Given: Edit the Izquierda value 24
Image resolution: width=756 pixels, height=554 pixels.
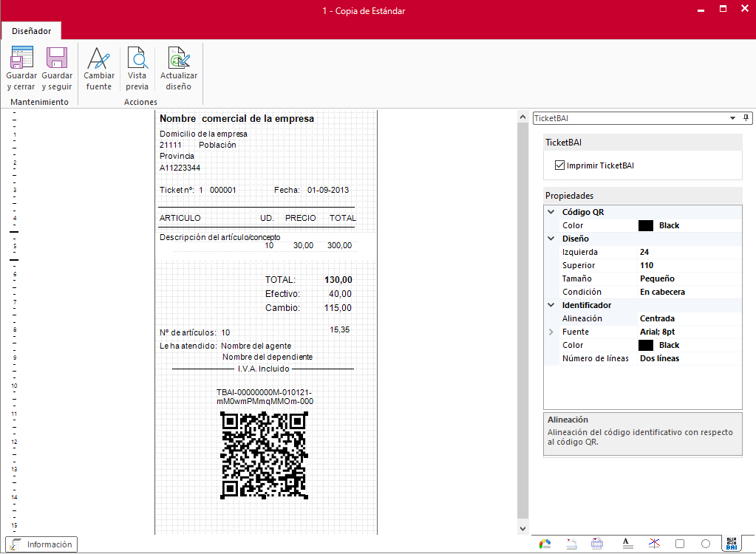Looking at the screenshot, I should (x=689, y=252).
